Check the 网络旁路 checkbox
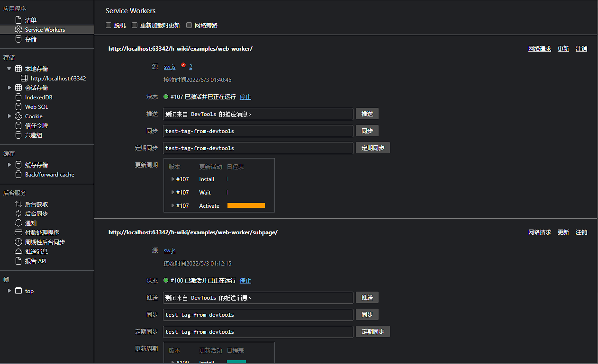Viewport: 598px width, 364px height. click(189, 25)
